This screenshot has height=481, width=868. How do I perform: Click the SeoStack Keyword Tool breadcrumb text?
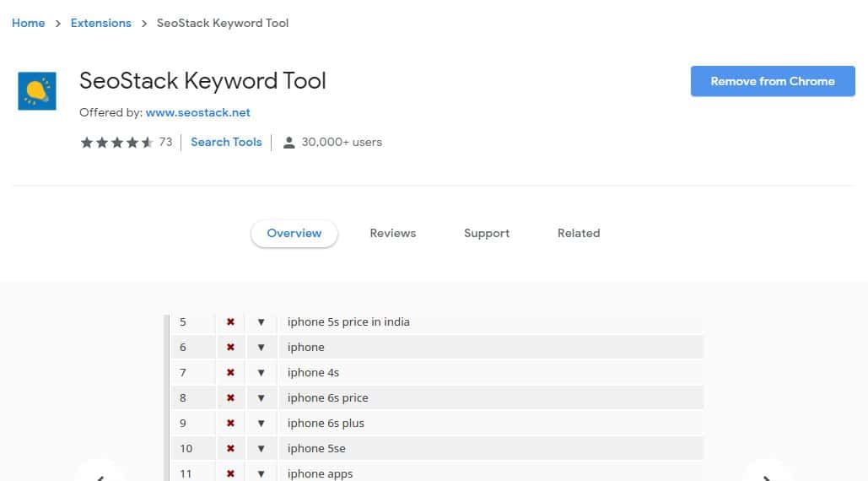pyautogui.click(x=223, y=24)
